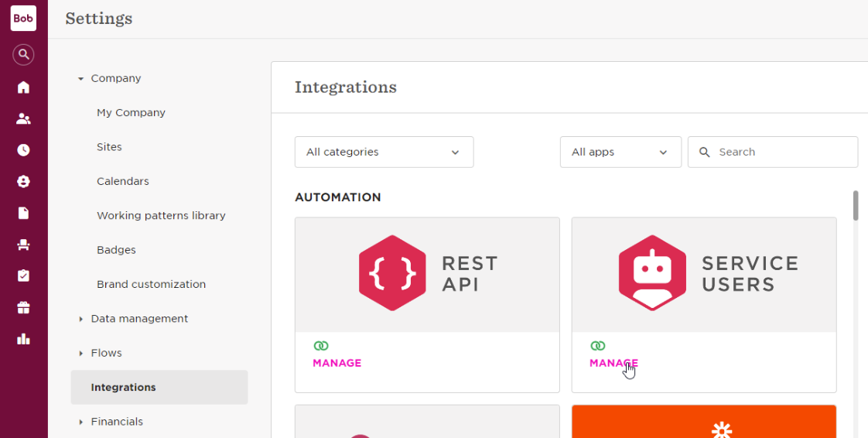Open the search magnifier in the sidebar
The image size is (868, 438).
(x=23, y=55)
